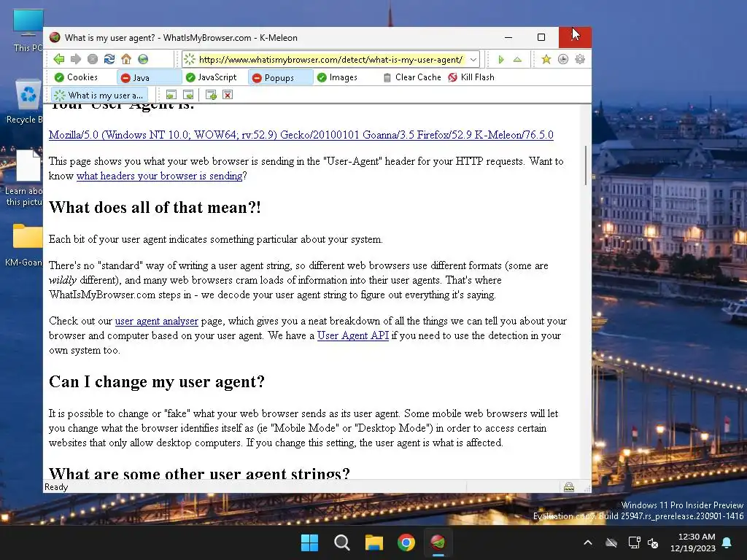Open preferences gear icon

[580, 59]
